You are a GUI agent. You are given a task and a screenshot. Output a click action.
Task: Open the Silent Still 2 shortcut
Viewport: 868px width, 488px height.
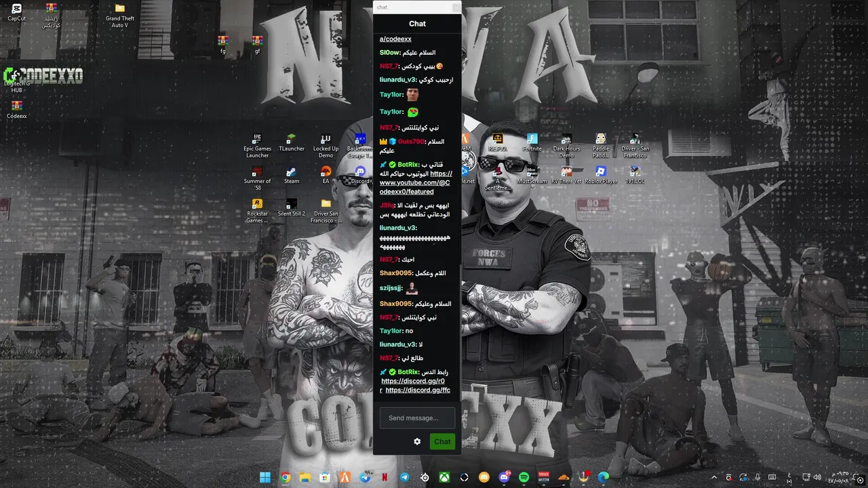click(x=292, y=208)
